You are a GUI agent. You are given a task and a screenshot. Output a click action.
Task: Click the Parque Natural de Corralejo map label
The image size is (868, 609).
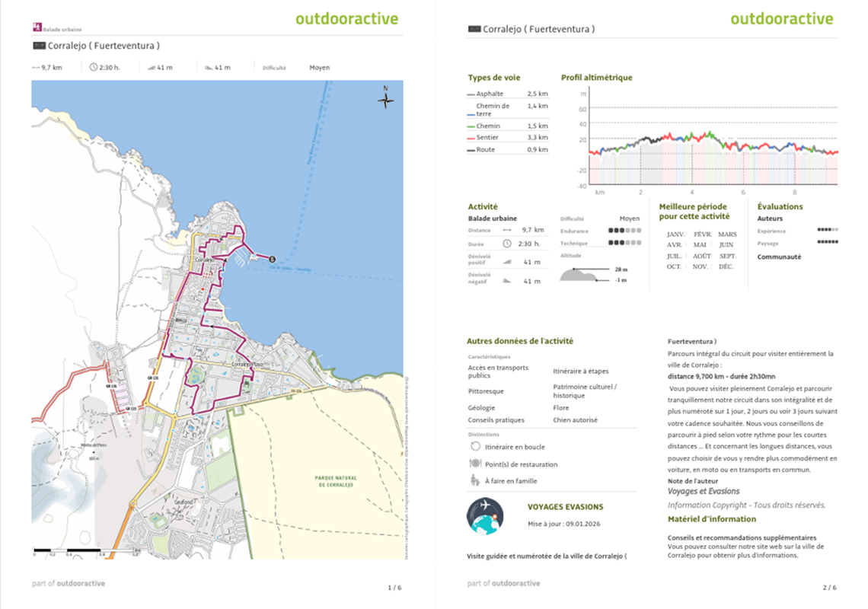336,481
